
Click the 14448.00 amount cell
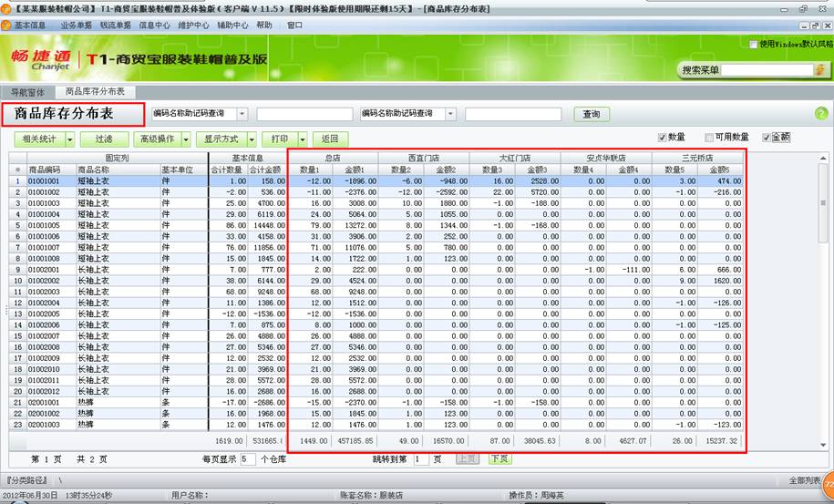pyautogui.click(x=267, y=225)
